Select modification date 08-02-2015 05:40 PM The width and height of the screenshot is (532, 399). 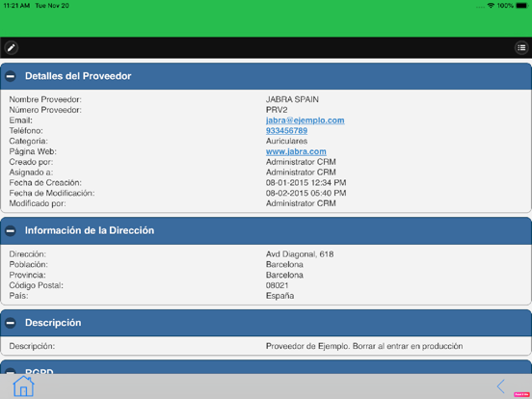306,193
